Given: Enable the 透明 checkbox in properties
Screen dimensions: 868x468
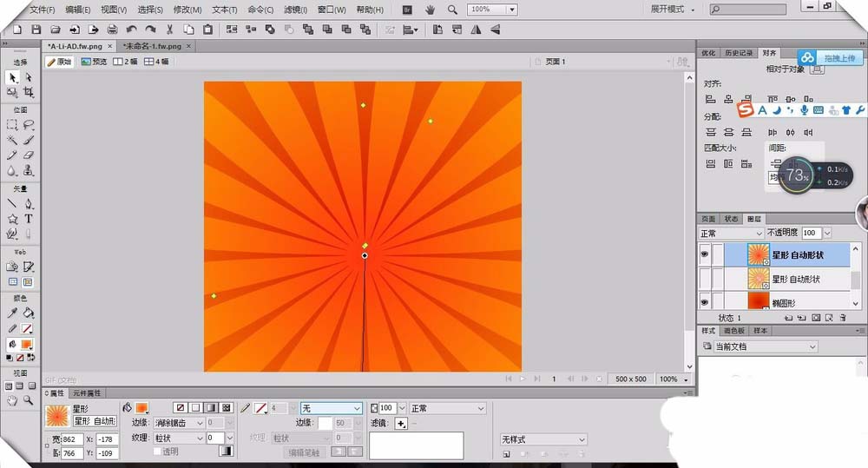Looking at the screenshot, I should (x=157, y=452).
